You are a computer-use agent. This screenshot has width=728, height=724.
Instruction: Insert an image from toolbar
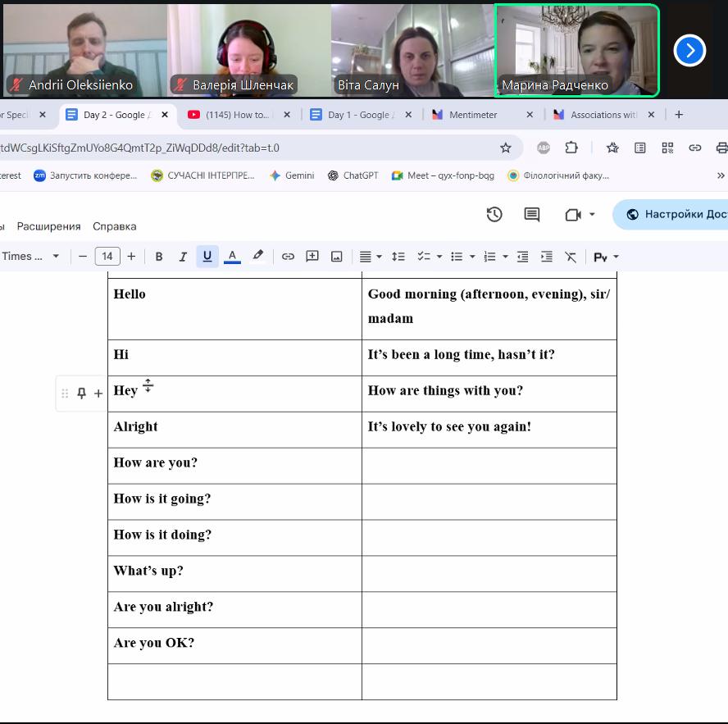pyautogui.click(x=336, y=257)
